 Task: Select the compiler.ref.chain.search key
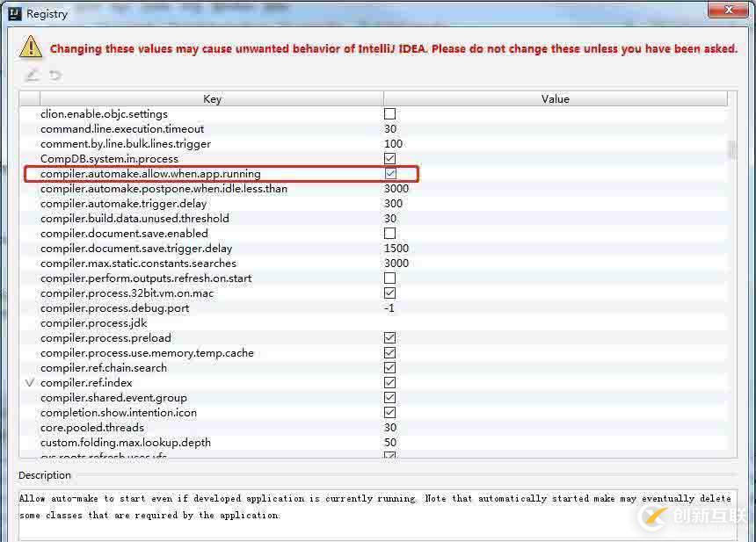point(104,367)
